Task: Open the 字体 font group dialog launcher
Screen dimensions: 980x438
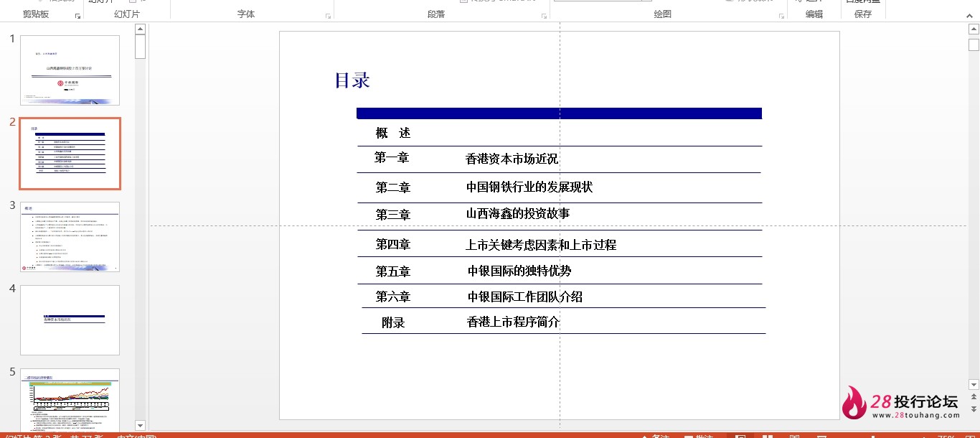Action: (x=329, y=15)
